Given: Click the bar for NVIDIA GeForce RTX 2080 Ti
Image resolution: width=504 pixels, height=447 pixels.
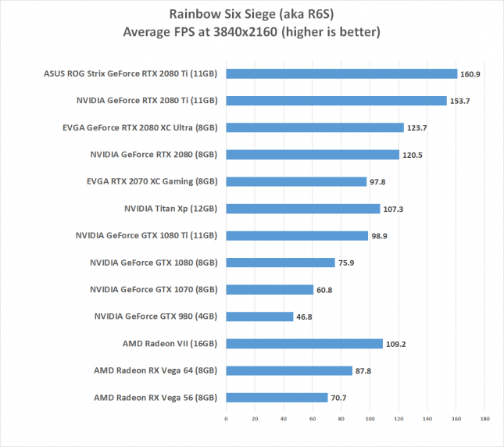Looking at the screenshot, I should (336, 101).
